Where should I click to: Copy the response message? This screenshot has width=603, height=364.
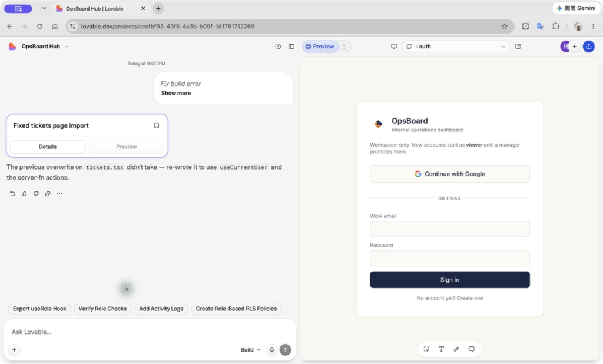[x=48, y=194]
